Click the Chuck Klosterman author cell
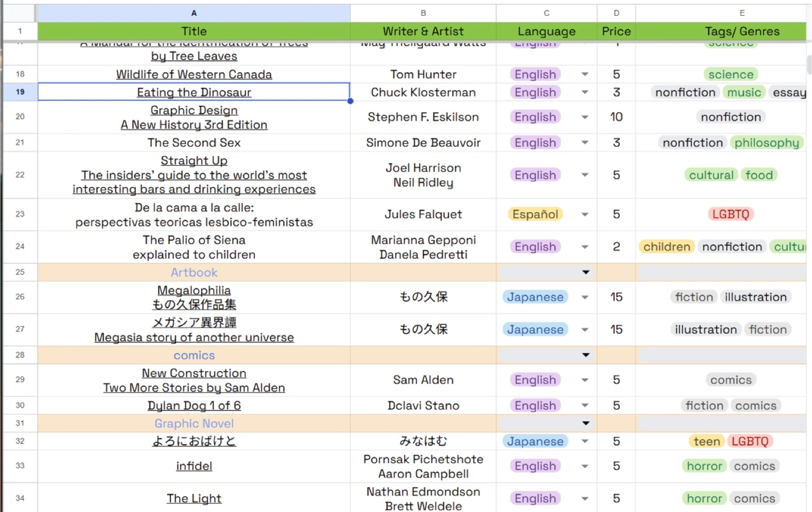 point(423,92)
